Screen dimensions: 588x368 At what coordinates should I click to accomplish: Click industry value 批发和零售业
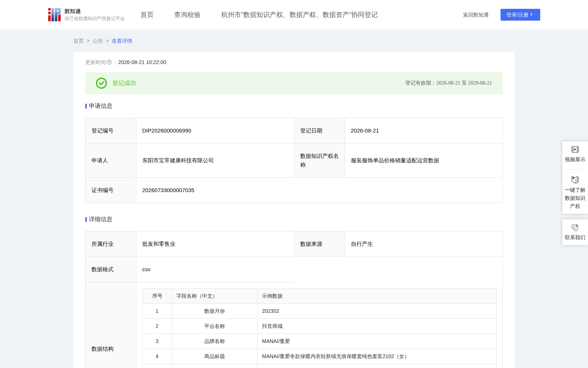pyautogui.click(x=159, y=244)
